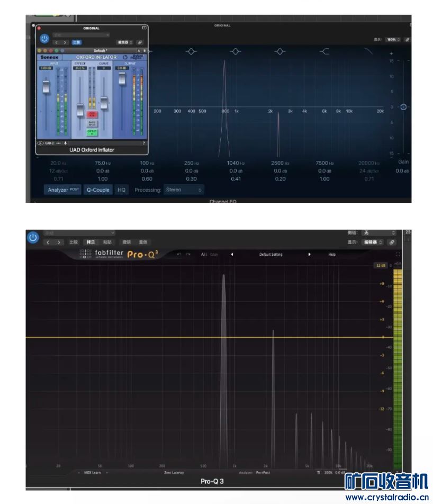Viewport: 433px width, 504px height.
Task: Click 比较 compare in Pro-Q 3 header
Action: 73,242
